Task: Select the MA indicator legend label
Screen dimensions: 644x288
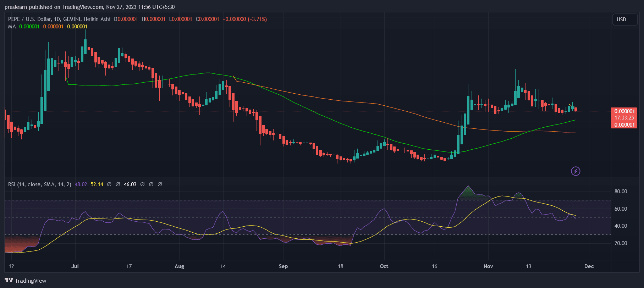Action: point(12,27)
